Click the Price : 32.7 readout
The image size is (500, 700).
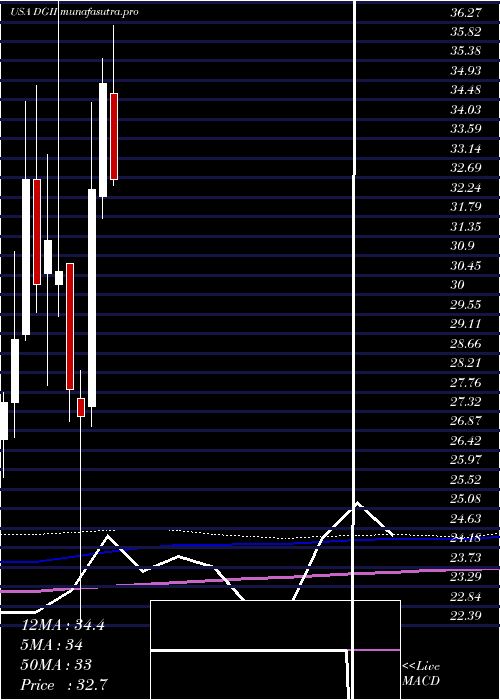[64, 684]
